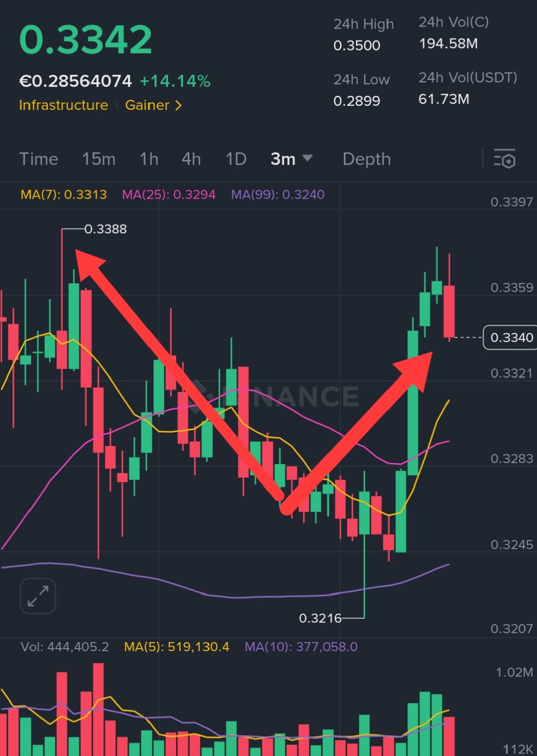Image resolution: width=537 pixels, height=756 pixels.
Task: Tap the 24h High value 0.3500
Action: coord(357,46)
